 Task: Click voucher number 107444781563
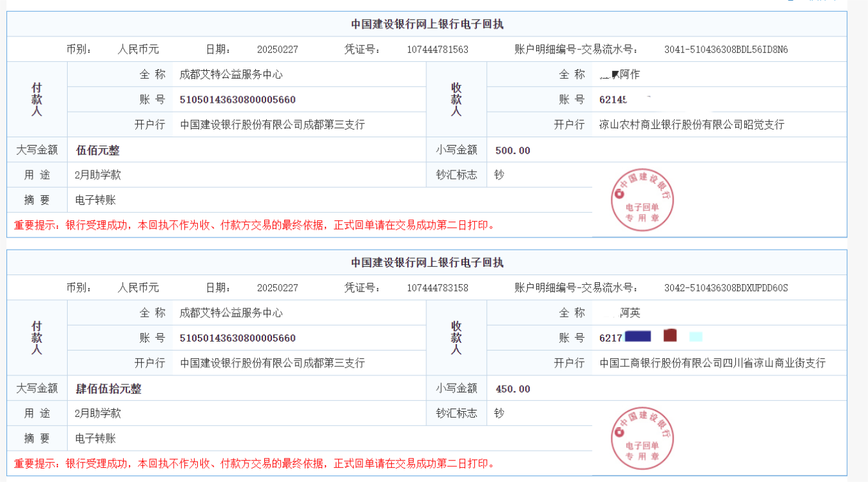coord(437,49)
